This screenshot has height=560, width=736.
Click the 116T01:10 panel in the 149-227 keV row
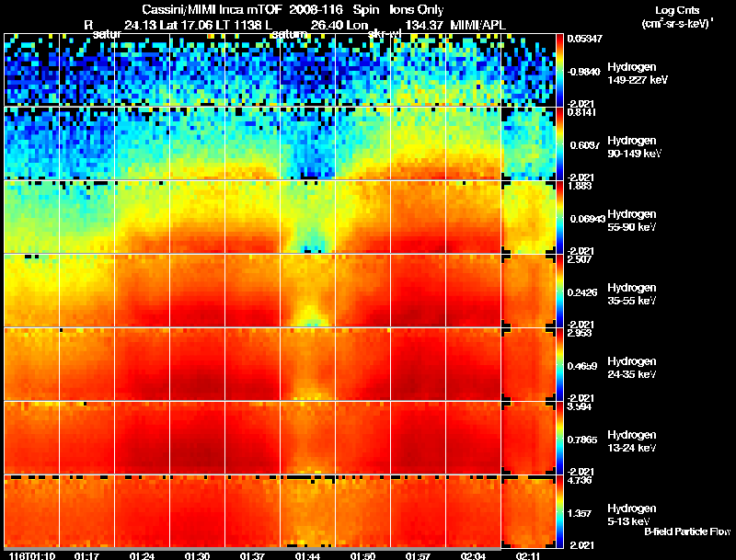(31, 70)
